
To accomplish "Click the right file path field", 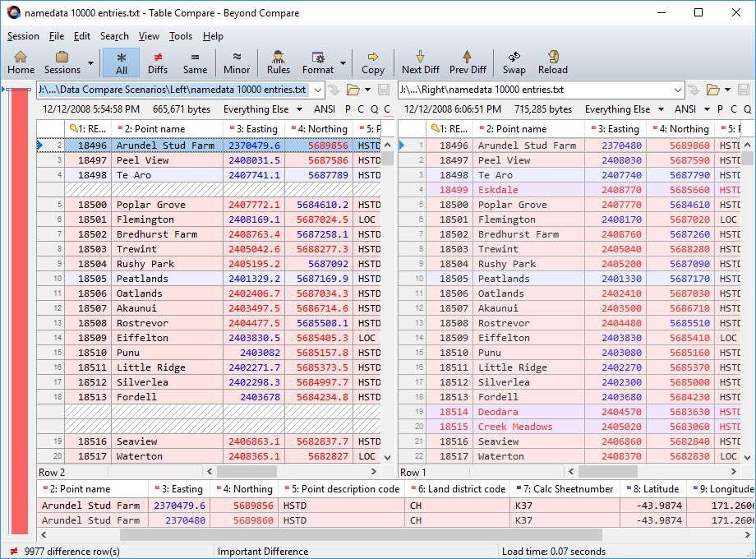I will point(535,90).
